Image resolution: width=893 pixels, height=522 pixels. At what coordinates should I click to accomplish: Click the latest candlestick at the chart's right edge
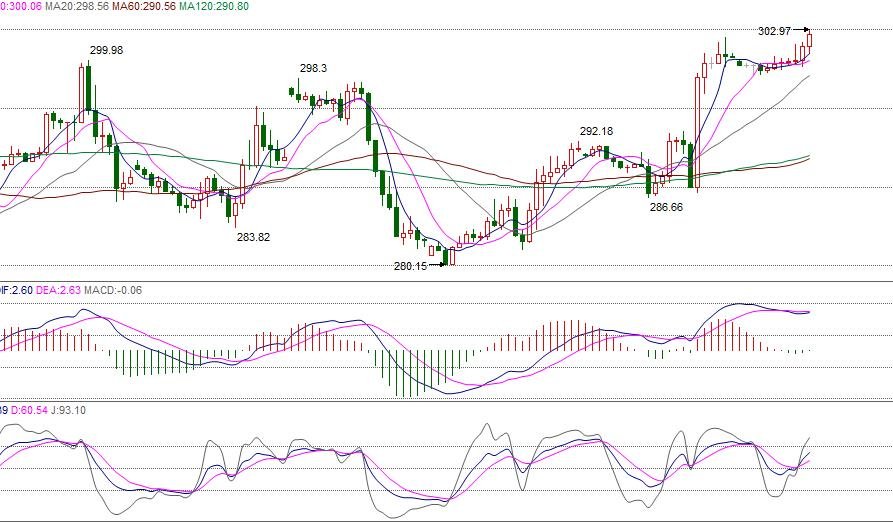809,41
